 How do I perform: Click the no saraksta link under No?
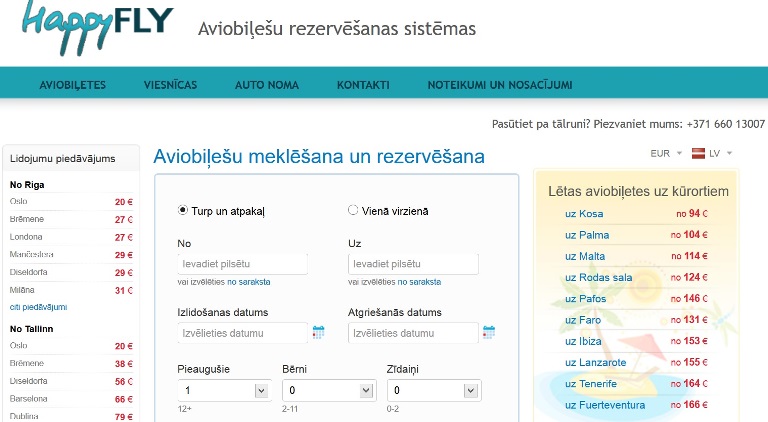click(x=248, y=282)
